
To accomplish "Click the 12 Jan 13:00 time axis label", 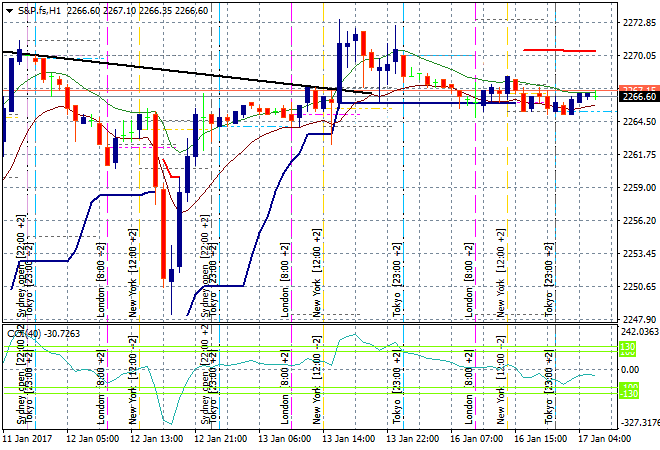I will 154,439.
